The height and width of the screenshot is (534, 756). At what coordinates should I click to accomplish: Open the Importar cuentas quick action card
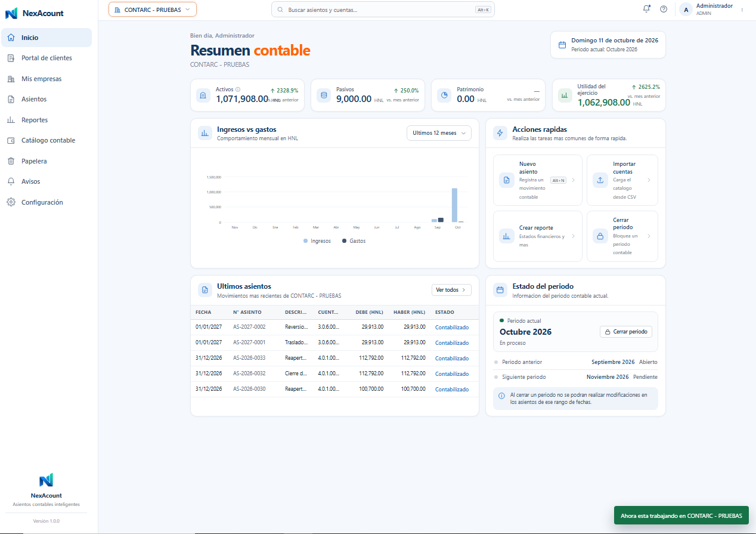(x=622, y=180)
